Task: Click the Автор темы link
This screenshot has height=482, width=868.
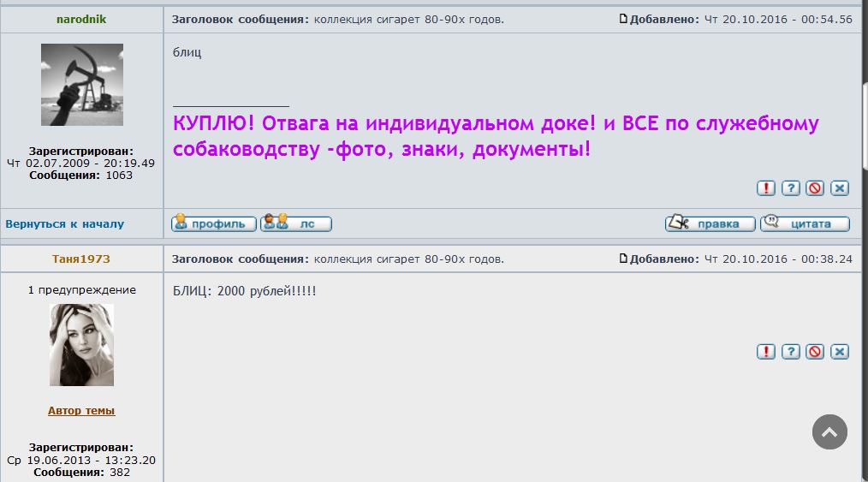Action: tap(81, 411)
